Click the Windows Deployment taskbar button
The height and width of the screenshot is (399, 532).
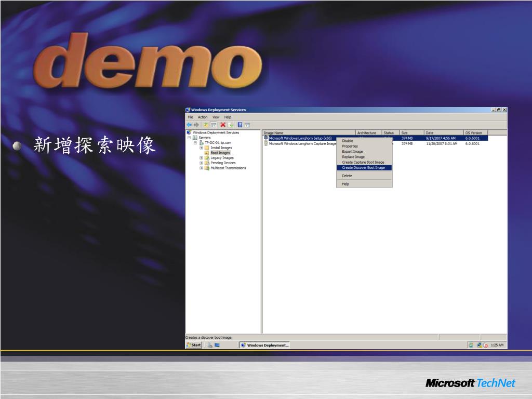click(x=264, y=345)
